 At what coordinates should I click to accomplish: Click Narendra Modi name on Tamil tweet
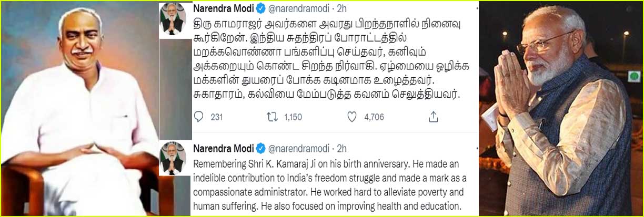click(x=223, y=9)
